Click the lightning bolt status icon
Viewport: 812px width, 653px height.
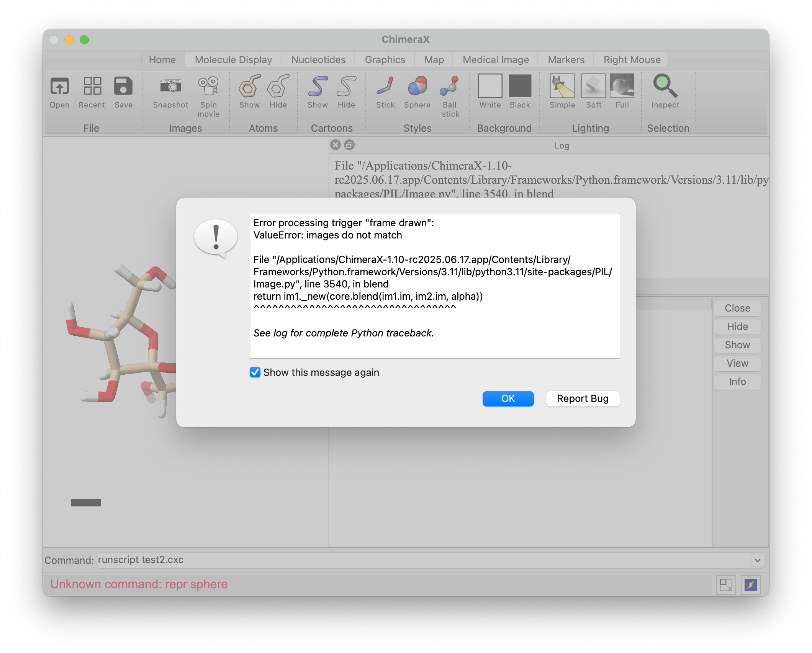pos(750,584)
